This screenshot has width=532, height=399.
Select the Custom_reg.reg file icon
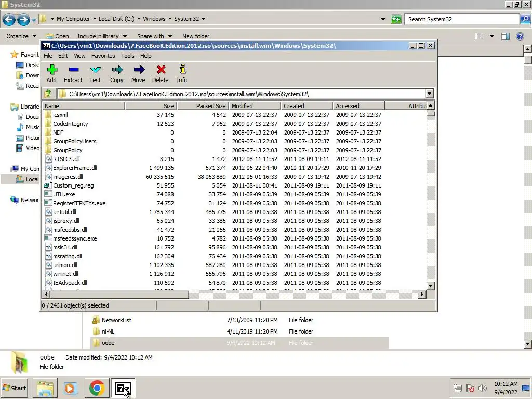click(x=48, y=185)
